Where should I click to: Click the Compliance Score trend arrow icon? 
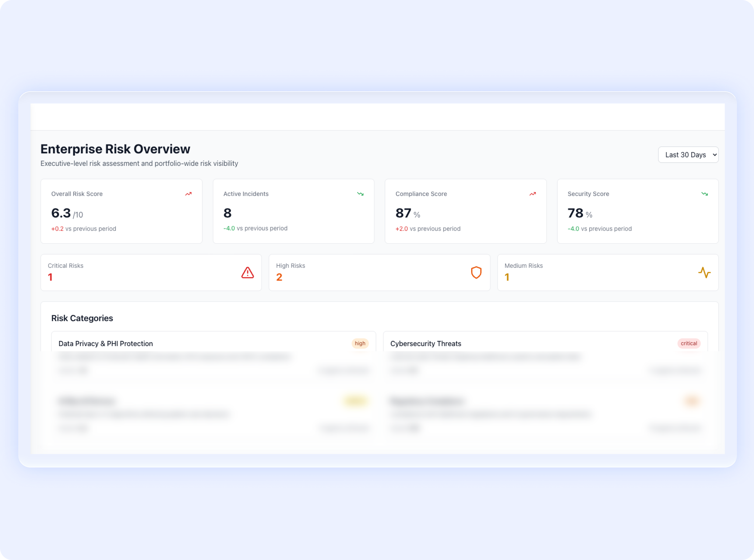click(x=533, y=194)
